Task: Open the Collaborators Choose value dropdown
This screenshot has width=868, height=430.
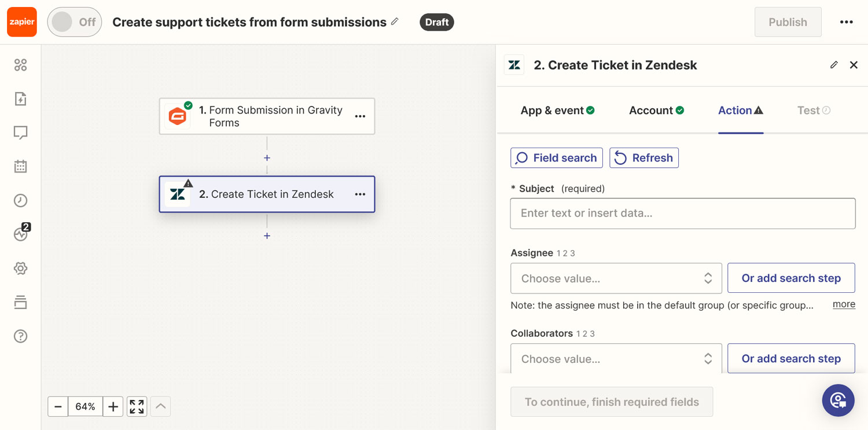Action: pos(616,358)
